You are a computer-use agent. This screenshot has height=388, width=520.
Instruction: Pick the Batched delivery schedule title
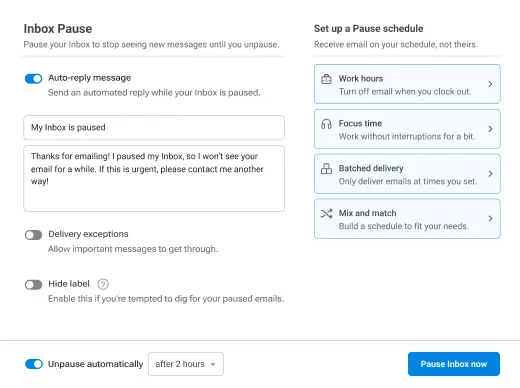point(371,168)
